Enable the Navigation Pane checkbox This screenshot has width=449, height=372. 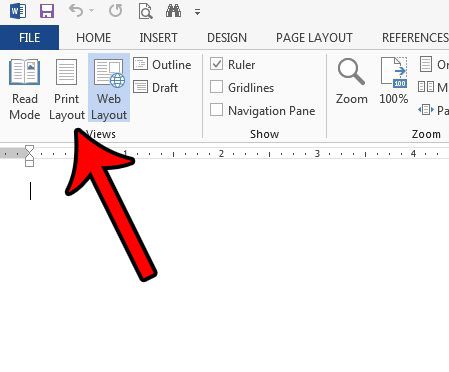tap(216, 110)
